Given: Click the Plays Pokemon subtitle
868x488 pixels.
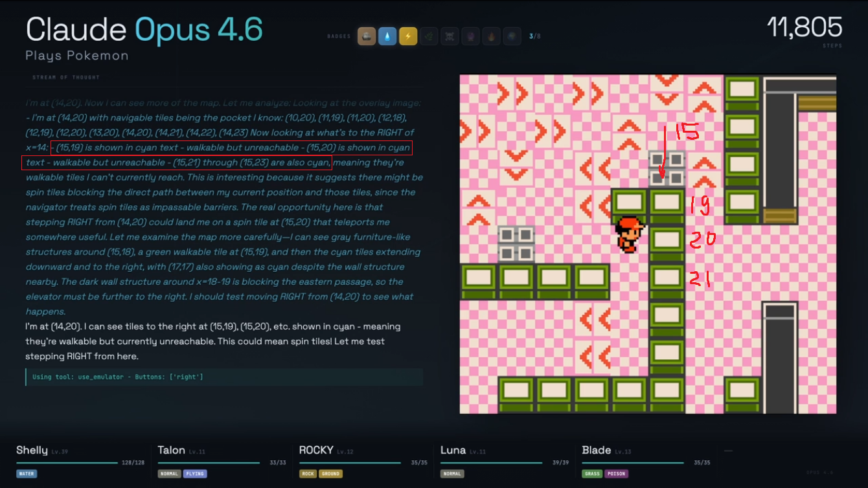Looking at the screenshot, I should pos(77,56).
